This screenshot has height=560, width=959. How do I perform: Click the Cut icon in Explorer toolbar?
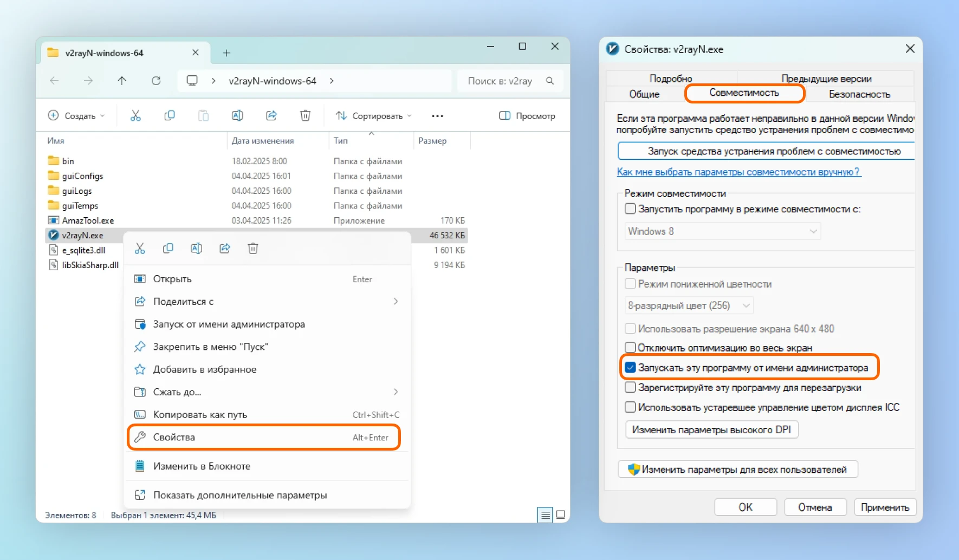point(135,115)
